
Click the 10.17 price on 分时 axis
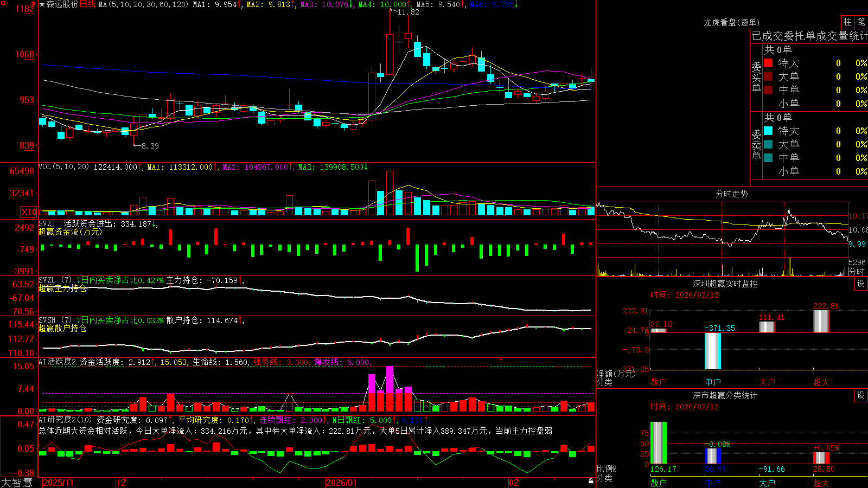pos(858,216)
